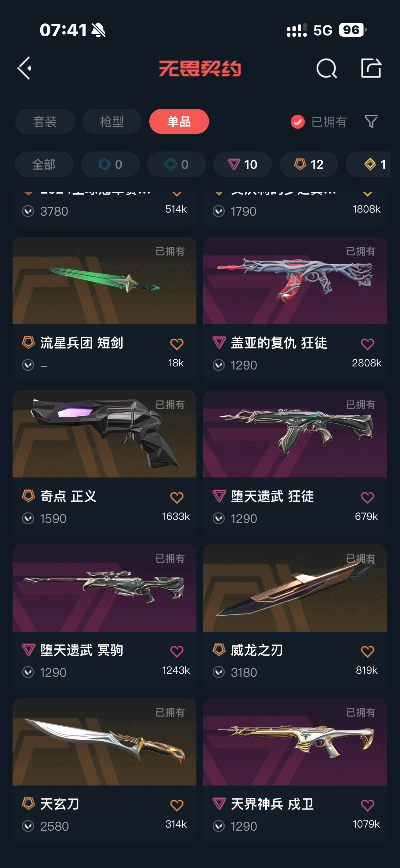Favorite 流星兵团 短剑 with heart icon
This screenshot has height=868, width=400.
click(177, 344)
